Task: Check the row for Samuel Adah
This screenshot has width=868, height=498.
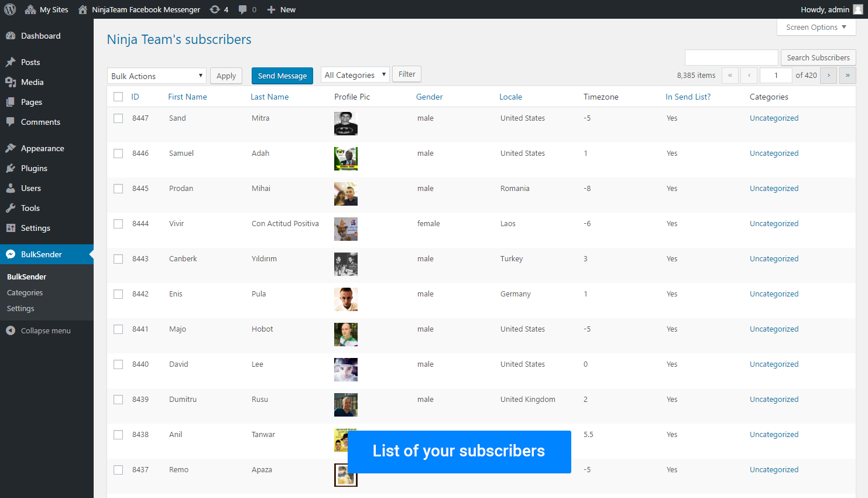Action: coord(118,154)
